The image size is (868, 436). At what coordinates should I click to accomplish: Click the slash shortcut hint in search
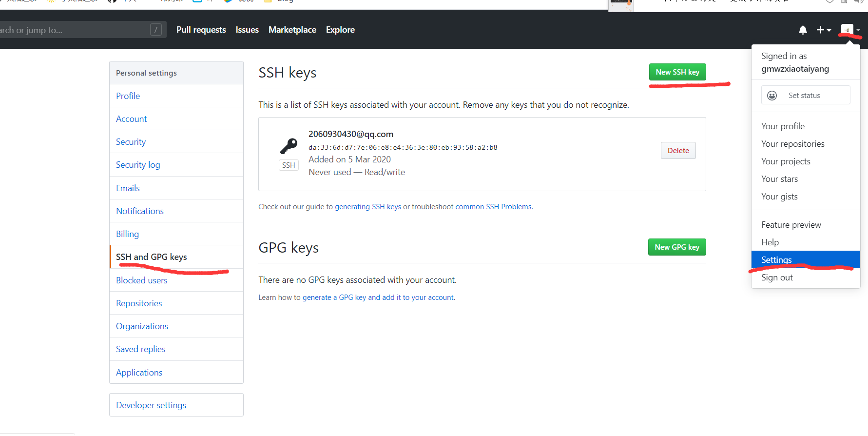click(x=156, y=30)
